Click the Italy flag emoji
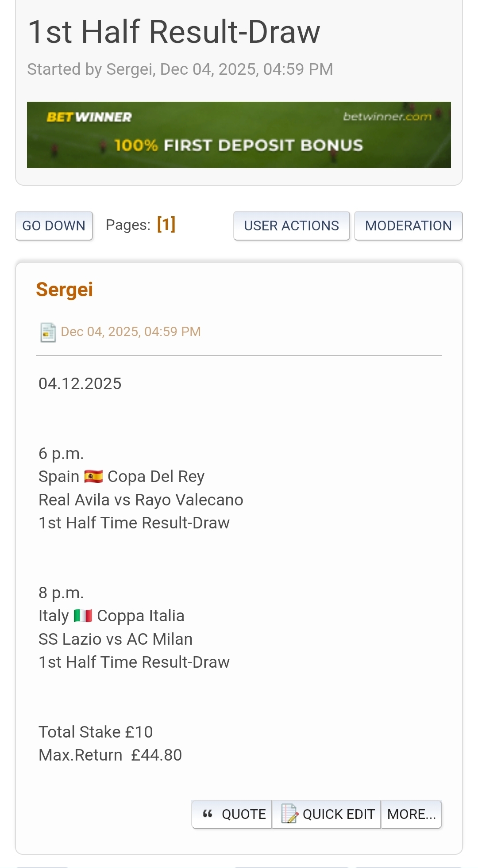Viewport: 478px width, 868px height. [83, 616]
